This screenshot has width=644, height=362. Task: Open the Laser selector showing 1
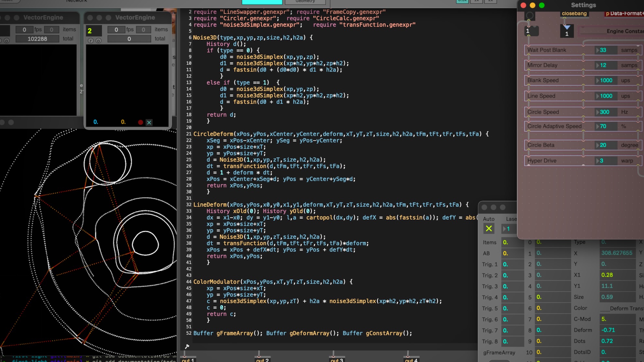[509, 229]
